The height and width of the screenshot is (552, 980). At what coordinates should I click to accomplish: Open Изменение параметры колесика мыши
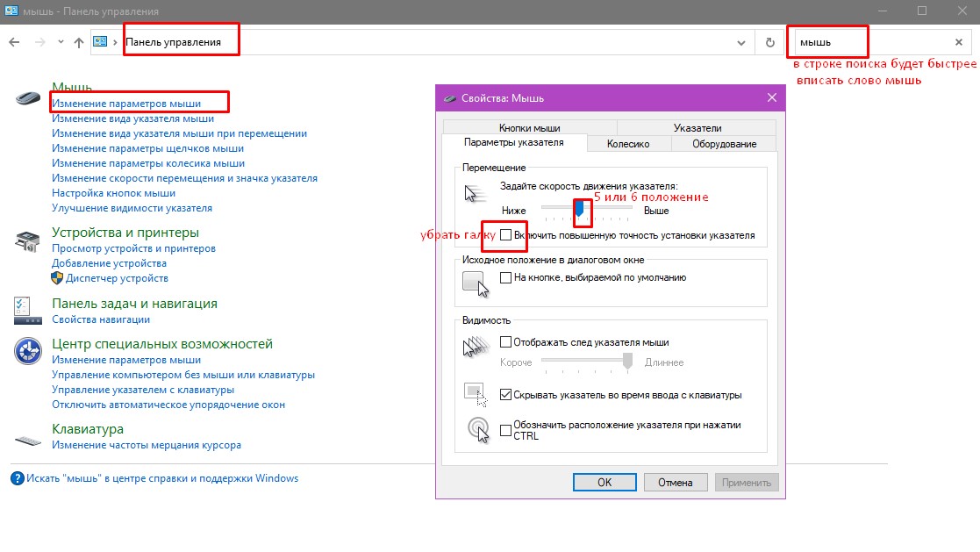coord(148,164)
